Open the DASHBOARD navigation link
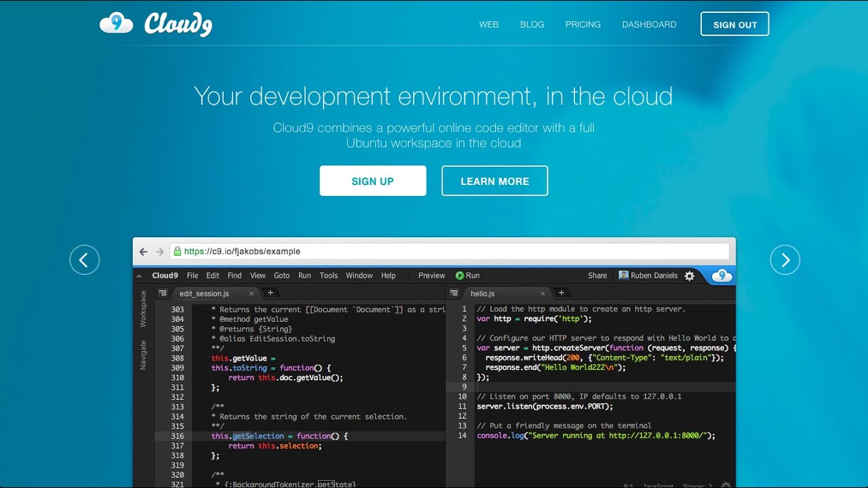The image size is (868, 488). tap(649, 24)
